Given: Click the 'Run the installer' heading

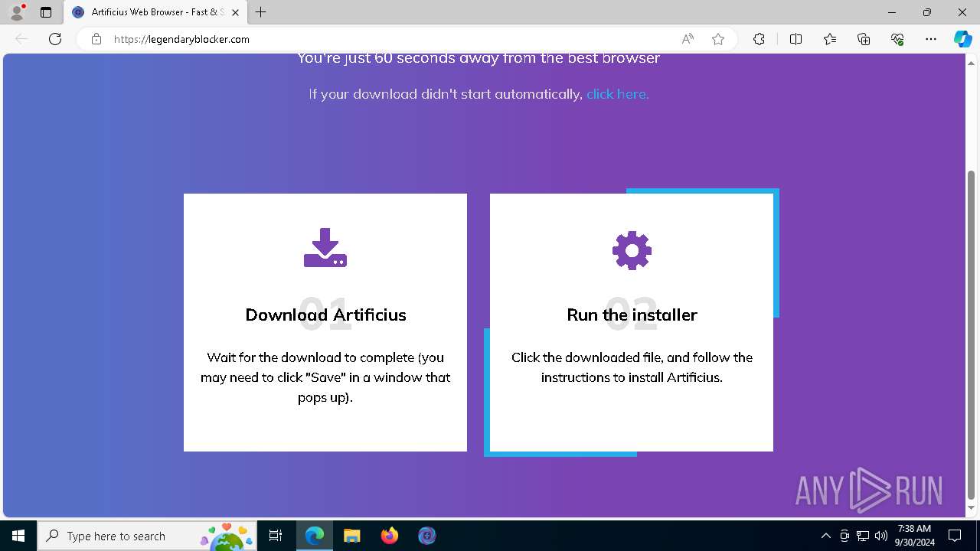Looking at the screenshot, I should click(632, 315).
